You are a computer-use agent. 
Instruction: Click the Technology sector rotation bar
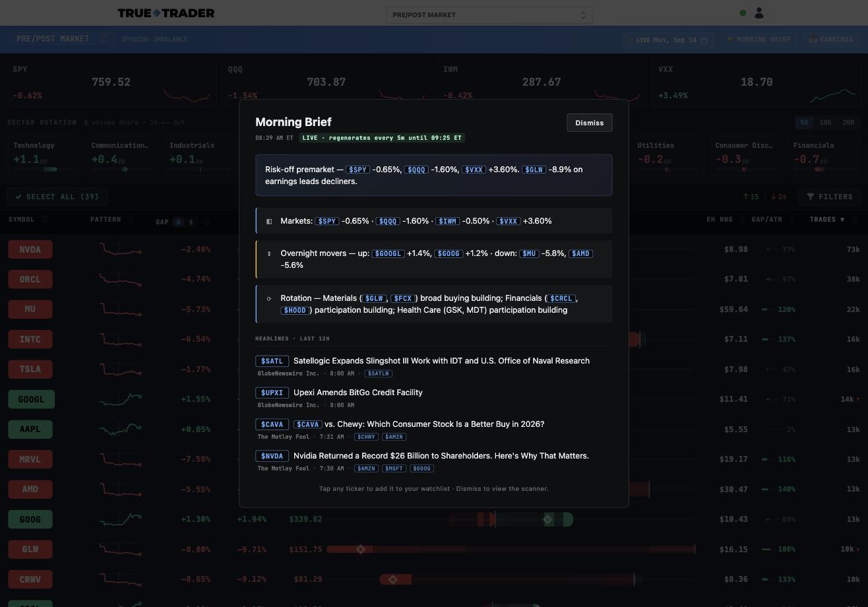(x=44, y=170)
